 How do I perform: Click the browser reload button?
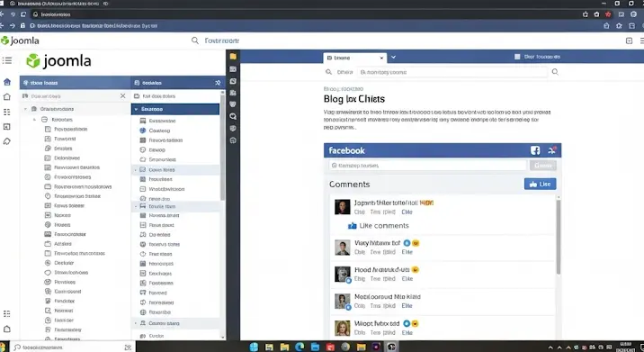click(23, 14)
